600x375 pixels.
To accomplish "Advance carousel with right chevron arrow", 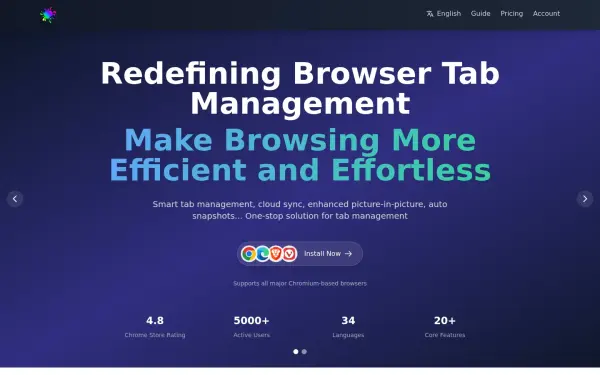I will click(585, 199).
